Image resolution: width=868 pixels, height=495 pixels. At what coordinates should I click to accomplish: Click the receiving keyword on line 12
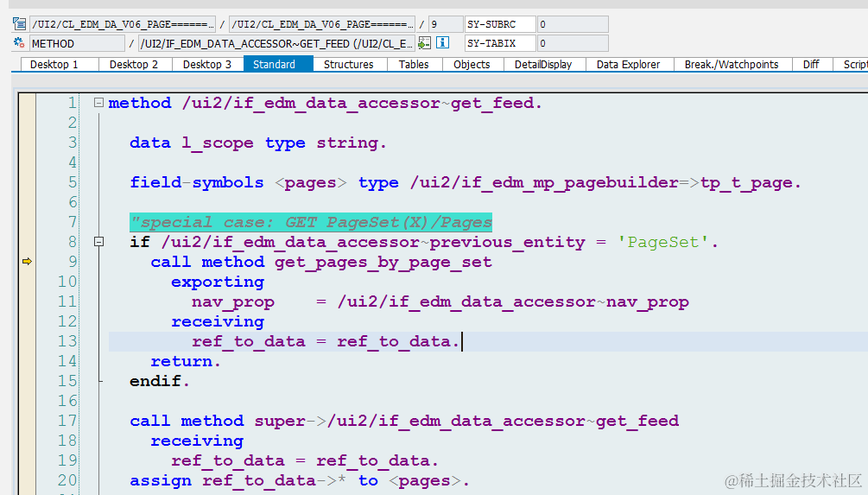(x=218, y=321)
